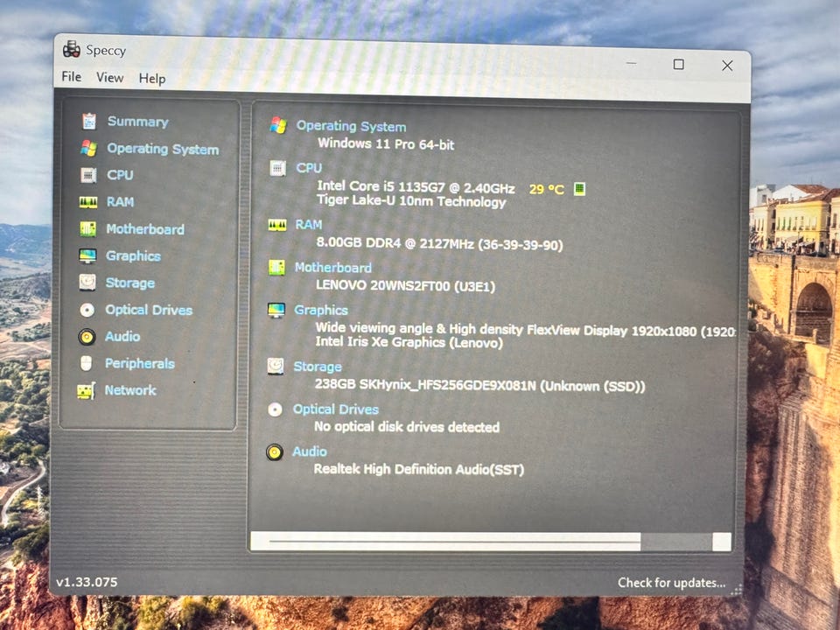Minimize the Speccy window
Viewport: 840px width, 630px height.
point(632,63)
